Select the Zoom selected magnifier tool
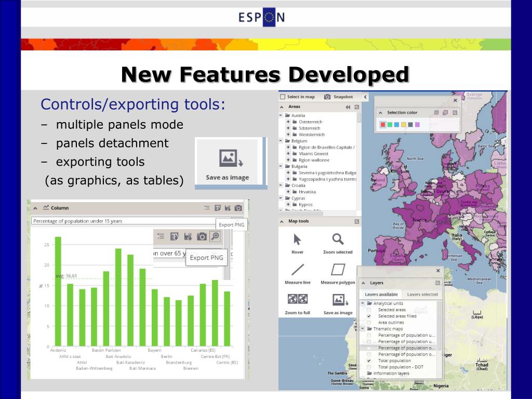532x399 pixels. 338,239
